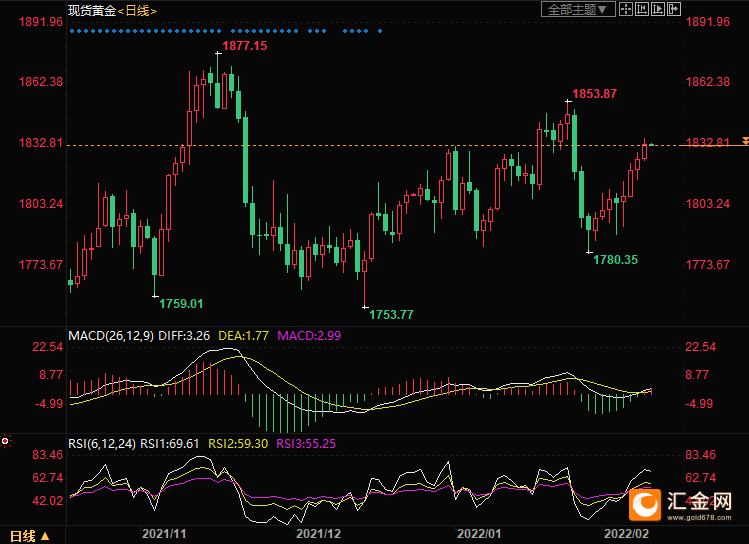
Task: Click the DIFF:3.26 value
Action: 184,336
